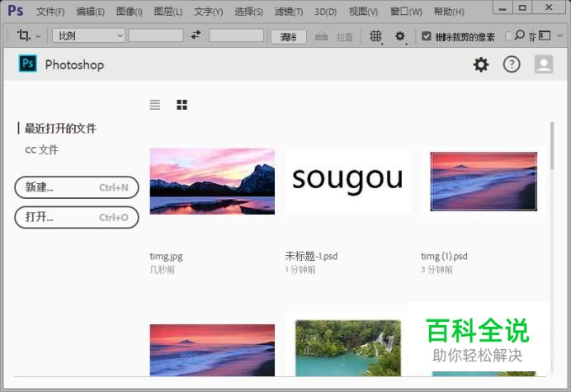
Task: Click the recent files vertical scrollbar
Action: point(552,146)
